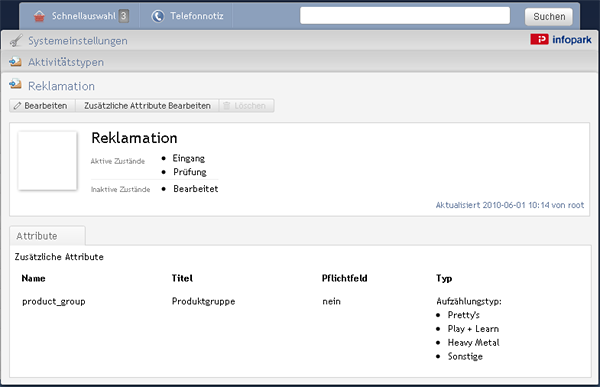Screen dimensions: 600x387
Task: Click the Aktualisiert 2010-06-01 timestamp link
Action: point(510,205)
